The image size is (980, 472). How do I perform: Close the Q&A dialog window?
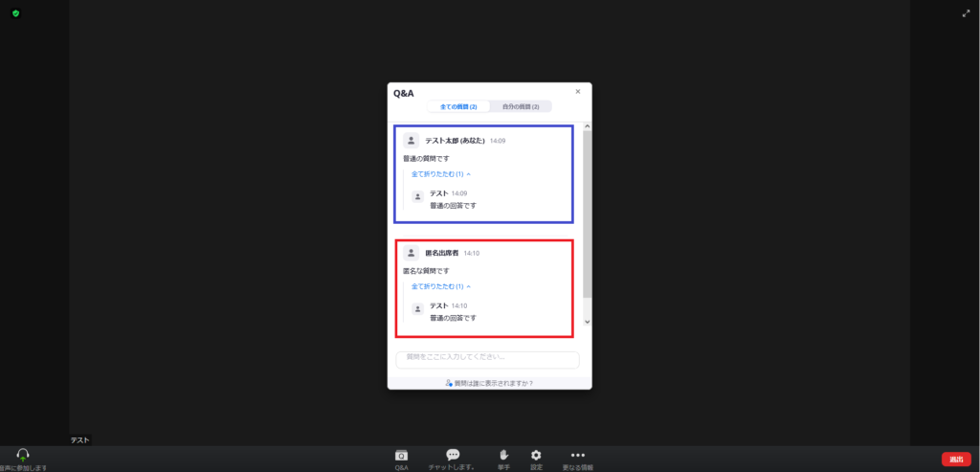tap(578, 92)
